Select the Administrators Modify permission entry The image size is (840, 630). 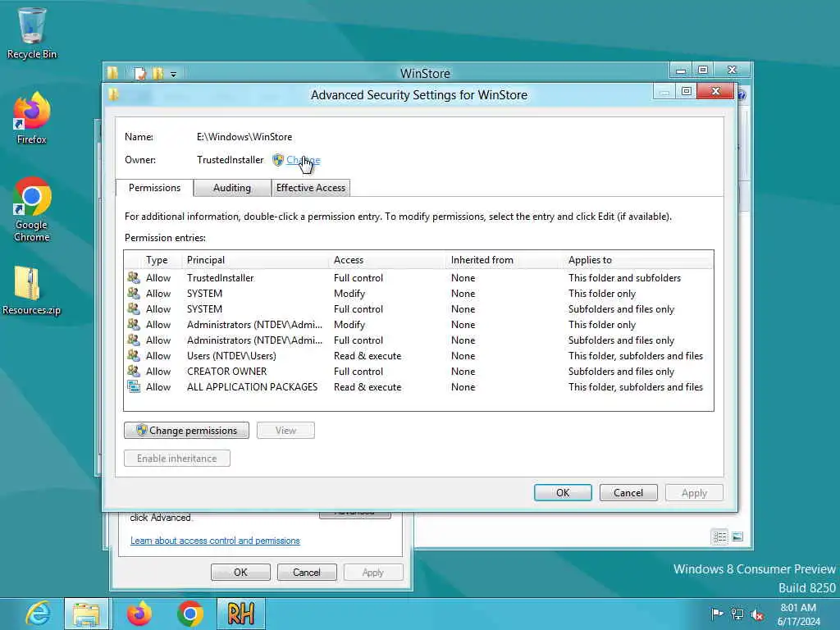point(418,324)
